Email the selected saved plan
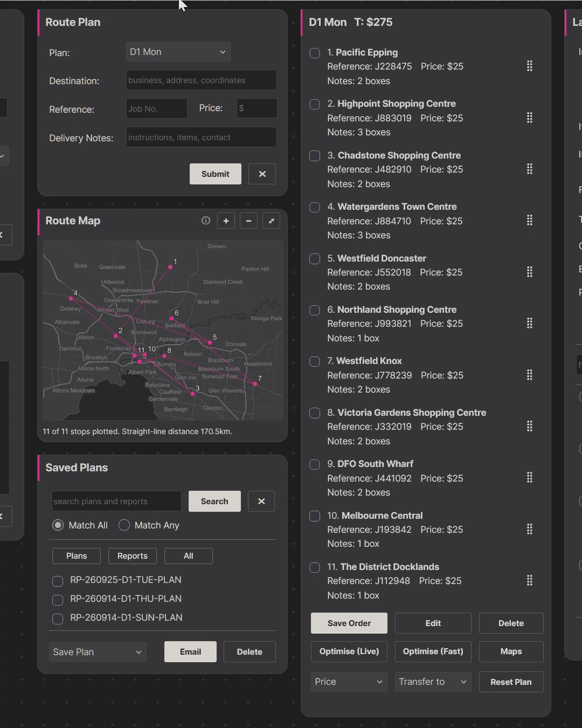The height and width of the screenshot is (728, 582). (x=191, y=652)
